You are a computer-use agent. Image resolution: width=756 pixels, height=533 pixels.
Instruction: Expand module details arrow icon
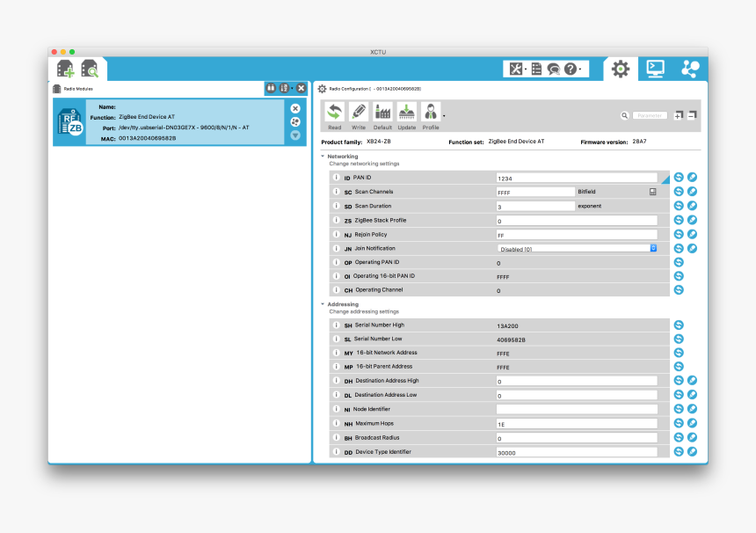click(x=295, y=135)
